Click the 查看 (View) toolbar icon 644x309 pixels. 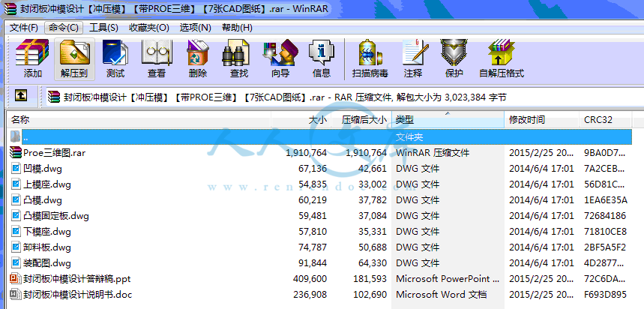pos(157,52)
